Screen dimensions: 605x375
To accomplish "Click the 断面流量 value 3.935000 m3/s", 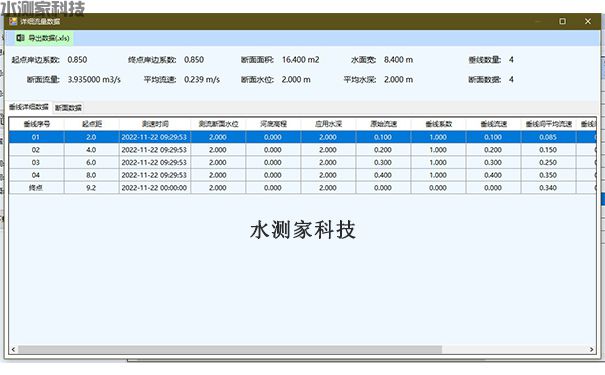I will (x=94, y=79).
